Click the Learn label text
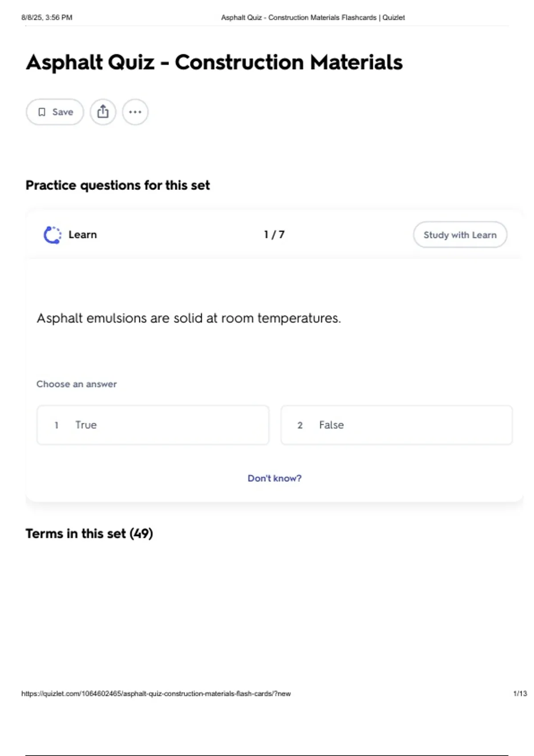Screen dimensions: 534x756 click(82, 234)
